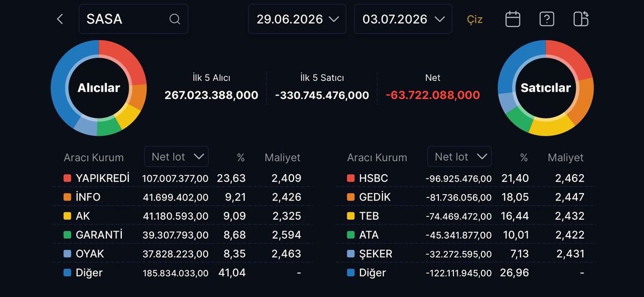Viewport: 644px width, 297px height.
Task: Focus the SASA symbol search field
Action: point(134,19)
